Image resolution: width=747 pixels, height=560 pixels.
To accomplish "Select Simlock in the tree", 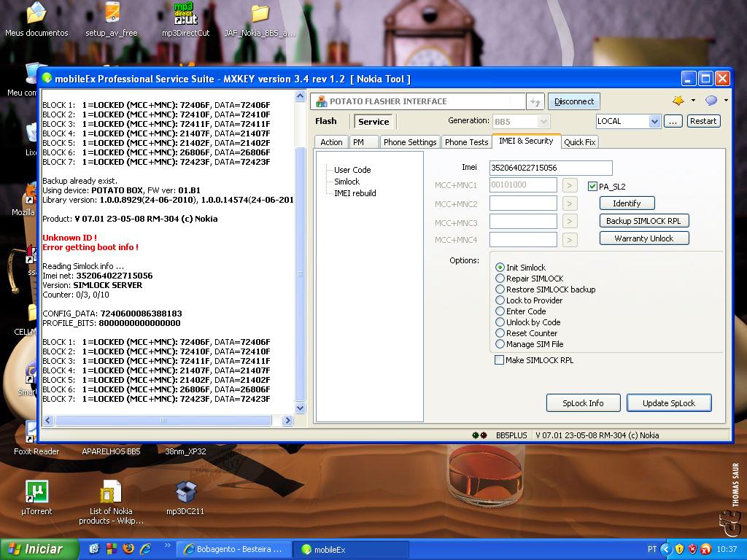I will tap(347, 182).
